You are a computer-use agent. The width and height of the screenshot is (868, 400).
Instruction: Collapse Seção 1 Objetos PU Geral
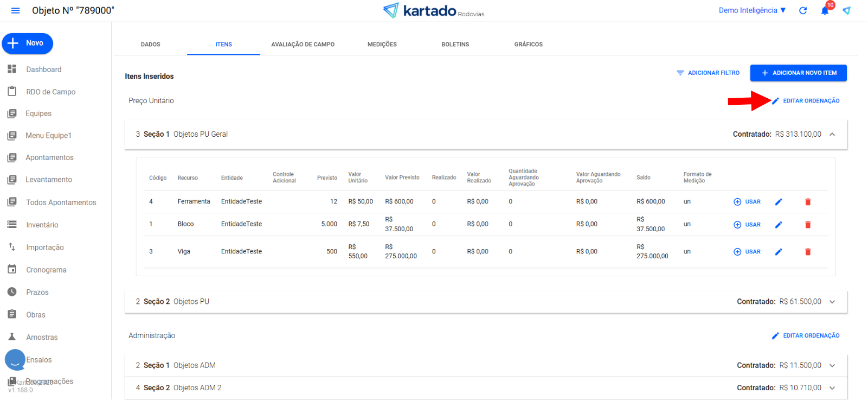[x=832, y=135]
